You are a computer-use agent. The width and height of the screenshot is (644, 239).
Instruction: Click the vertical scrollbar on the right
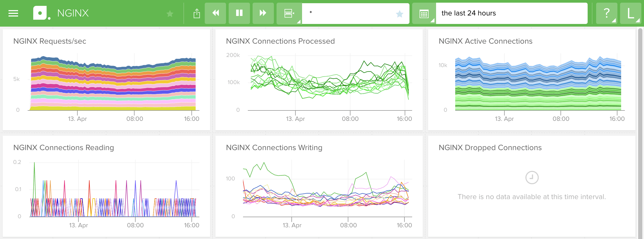pyautogui.click(x=641, y=133)
